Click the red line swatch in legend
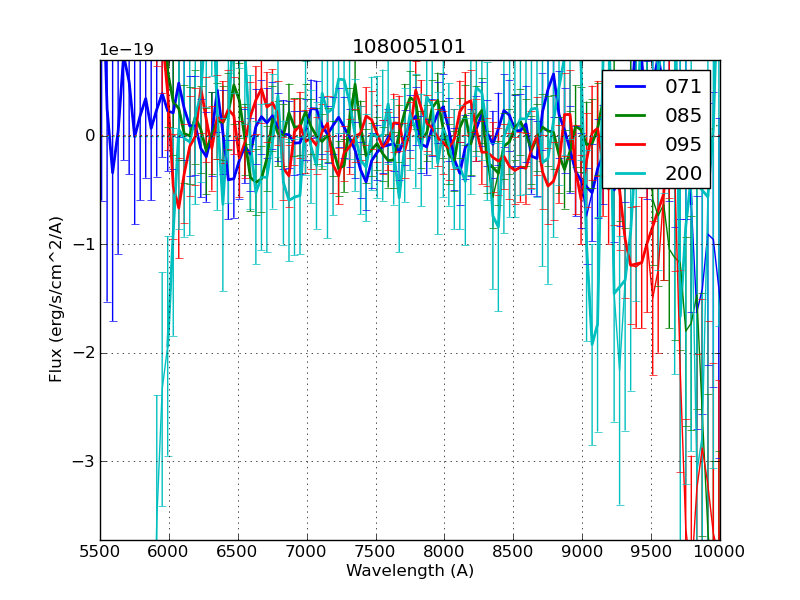 click(x=632, y=145)
